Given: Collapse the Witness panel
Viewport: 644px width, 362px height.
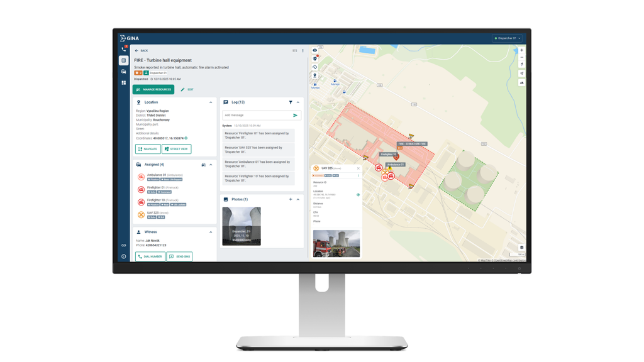Looking at the screenshot, I should tap(211, 232).
